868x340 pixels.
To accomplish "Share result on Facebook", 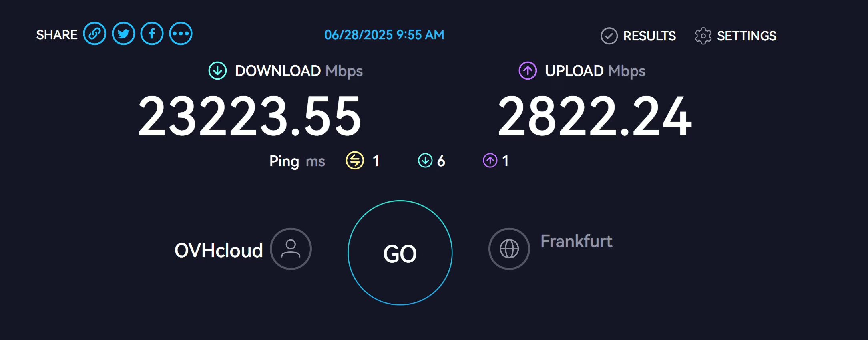I will tap(152, 34).
